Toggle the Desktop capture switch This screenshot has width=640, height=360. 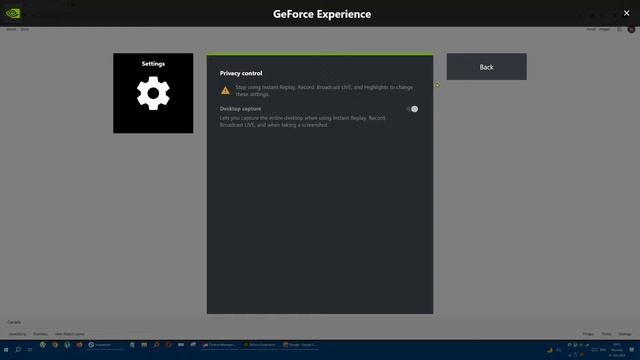click(x=412, y=109)
